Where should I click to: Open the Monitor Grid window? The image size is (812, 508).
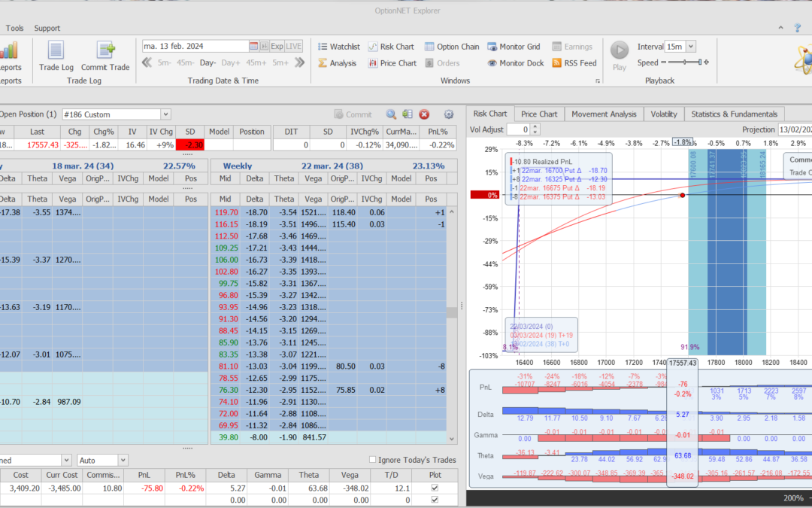[514, 47]
